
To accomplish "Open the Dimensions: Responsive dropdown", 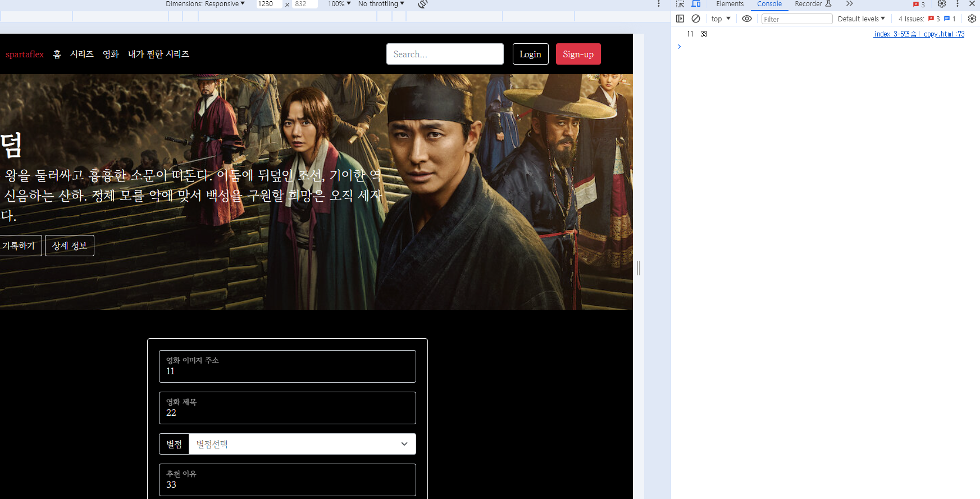I will (x=205, y=4).
